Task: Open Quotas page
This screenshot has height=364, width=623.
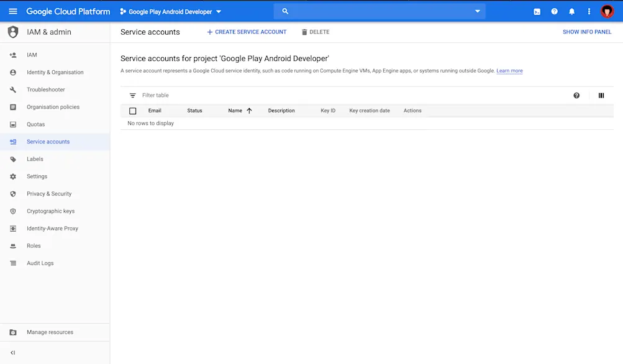Action: (x=36, y=124)
